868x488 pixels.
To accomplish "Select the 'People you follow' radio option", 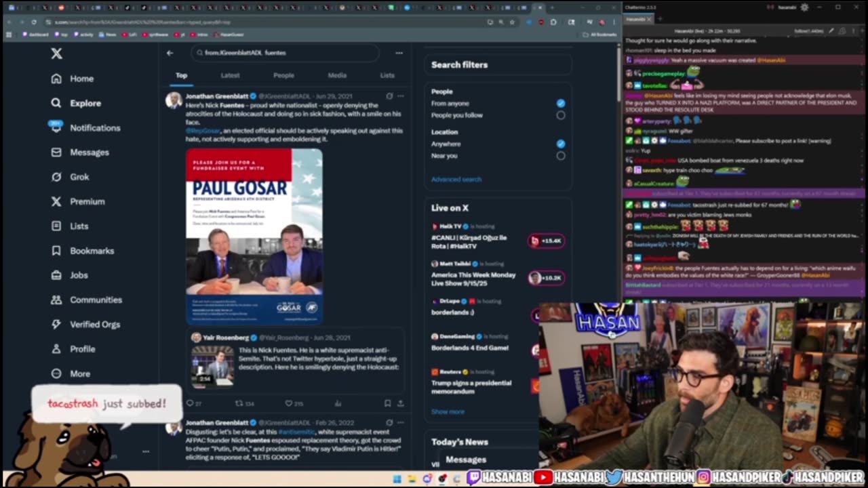I will [560, 115].
